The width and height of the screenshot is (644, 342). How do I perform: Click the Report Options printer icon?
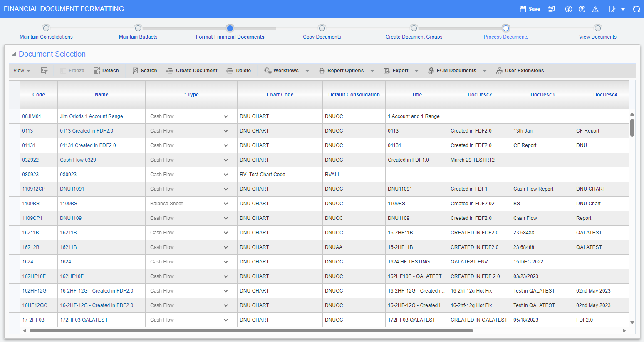pyautogui.click(x=322, y=71)
